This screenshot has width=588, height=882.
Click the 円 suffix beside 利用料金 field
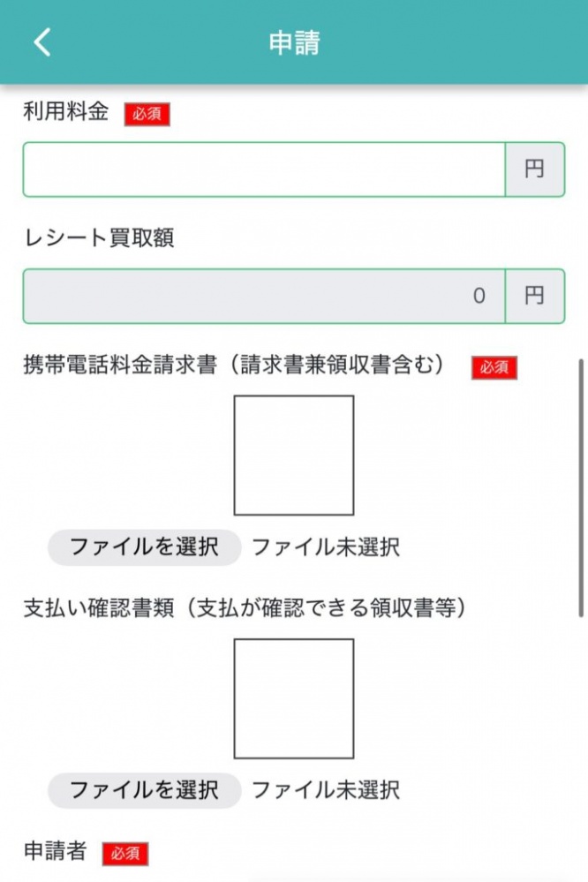[x=534, y=170]
